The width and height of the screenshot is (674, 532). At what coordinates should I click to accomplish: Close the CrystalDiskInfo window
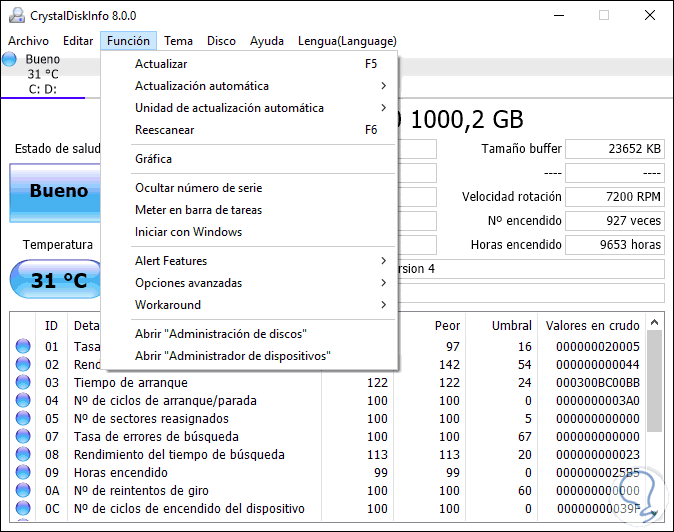(650, 15)
